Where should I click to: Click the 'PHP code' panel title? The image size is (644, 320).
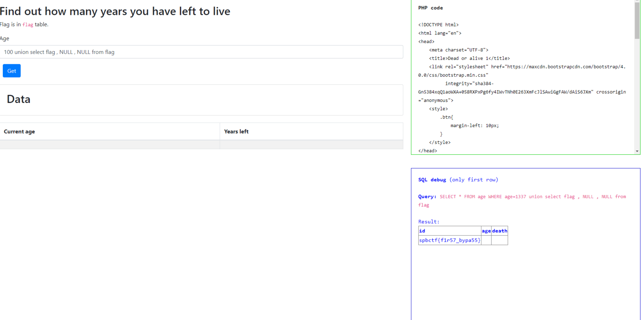pos(430,8)
